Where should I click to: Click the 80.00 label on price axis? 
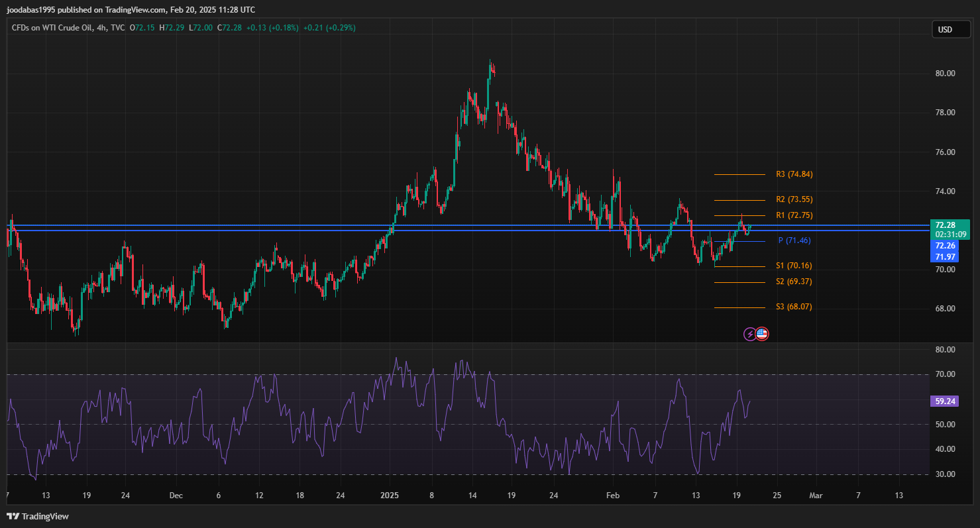[945, 74]
